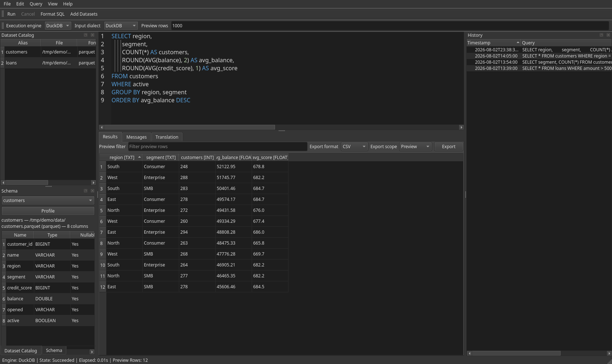Click Format SQL button
This screenshot has height=364, width=612.
[x=52, y=14]
